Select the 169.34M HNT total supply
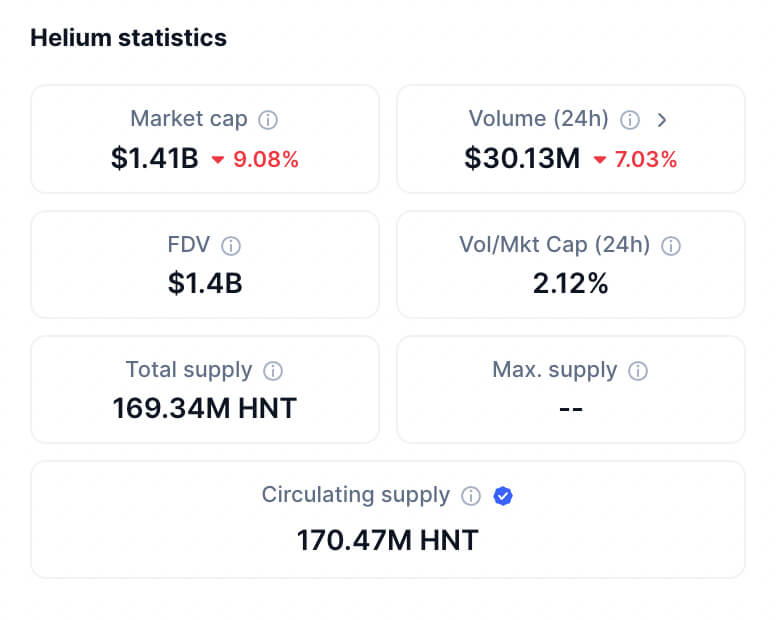Viewport: 776px width, 620px height. [205, 408]
